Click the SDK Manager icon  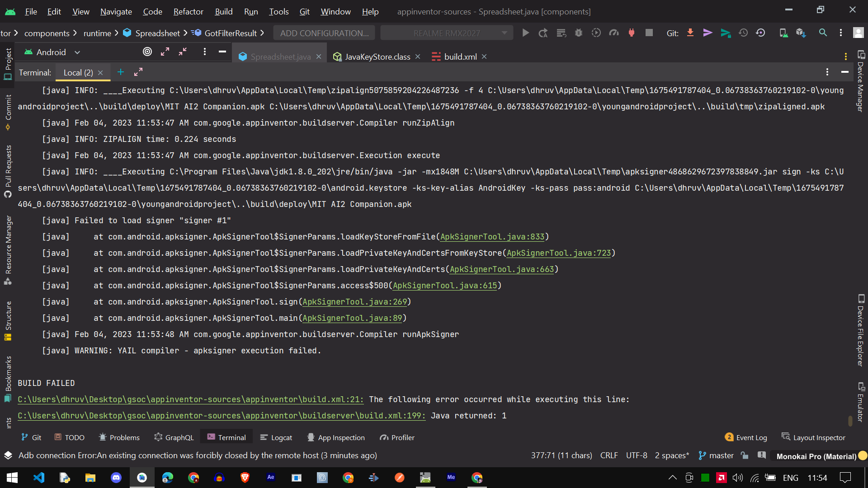(x=801, y=33)
